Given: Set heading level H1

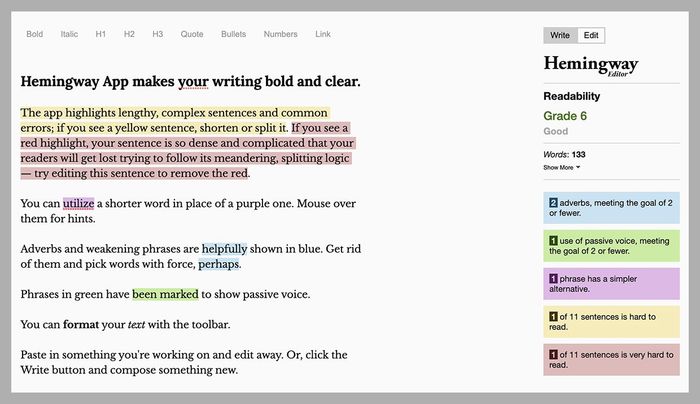Looking at the screenshot, I should tap(100, 34).
